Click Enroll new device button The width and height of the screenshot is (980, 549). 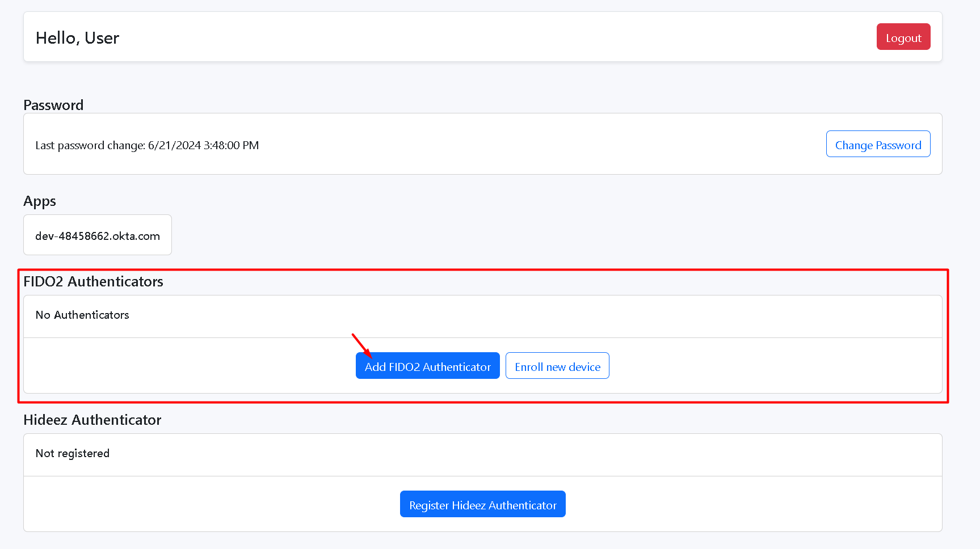click(x=557, y=366)
